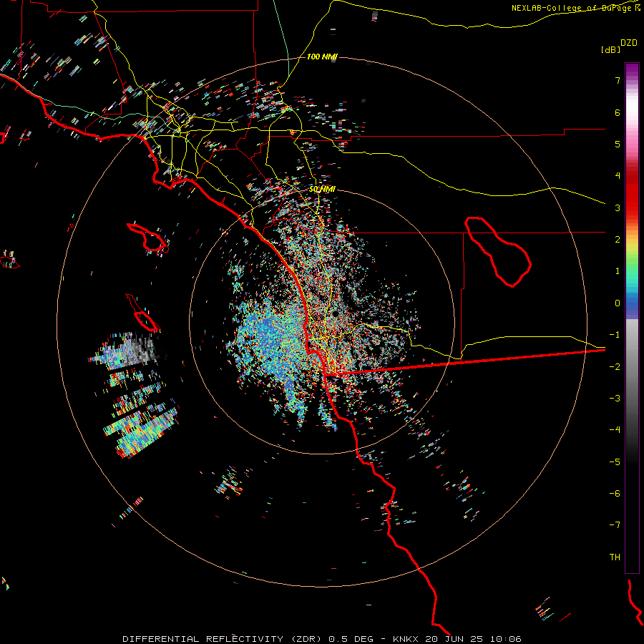Click the 3 value on color scale

[x=618, y=208]
